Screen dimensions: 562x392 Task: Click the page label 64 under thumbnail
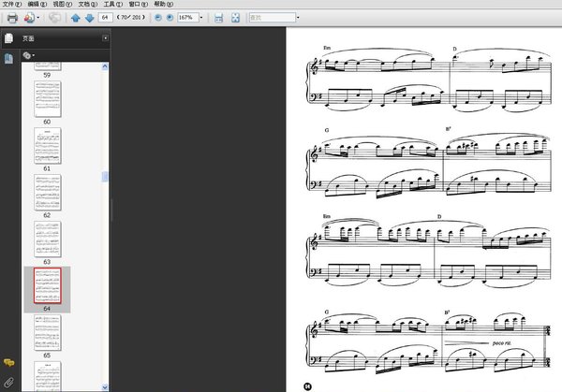(47, 309)
